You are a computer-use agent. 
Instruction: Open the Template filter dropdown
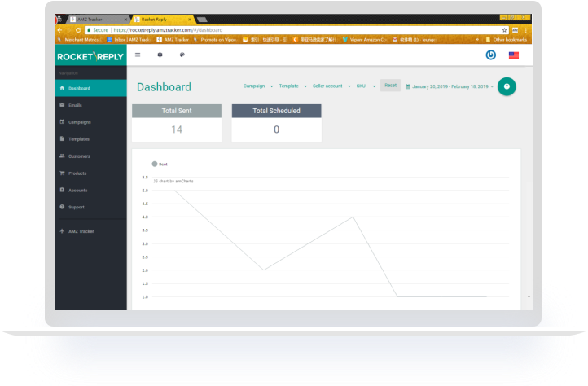tap(292, 86)
